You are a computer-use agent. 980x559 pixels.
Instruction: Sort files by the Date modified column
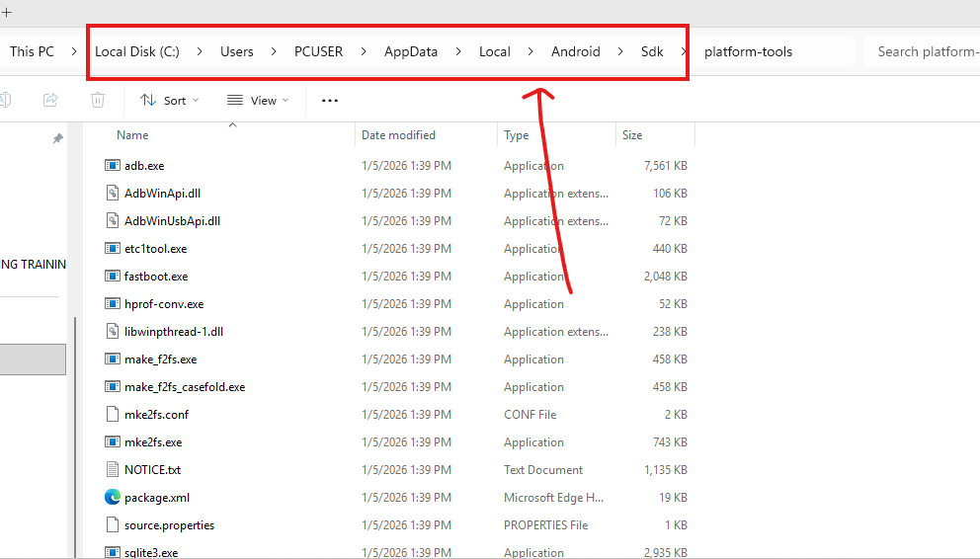click(398, 135)
